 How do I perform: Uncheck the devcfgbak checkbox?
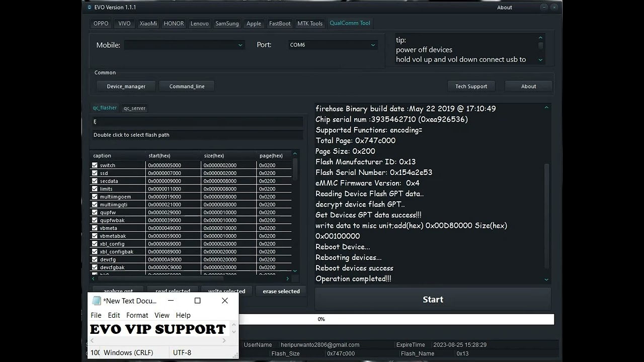[x=95, y=267]
